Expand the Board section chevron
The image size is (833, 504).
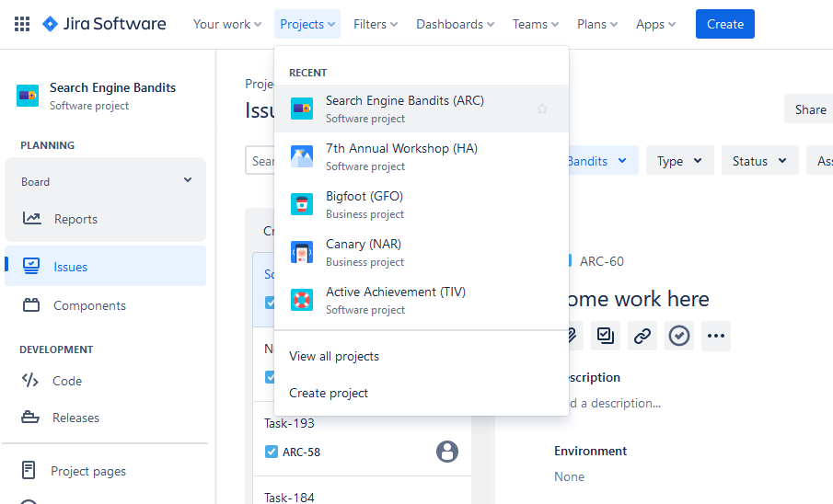point(188,180)
